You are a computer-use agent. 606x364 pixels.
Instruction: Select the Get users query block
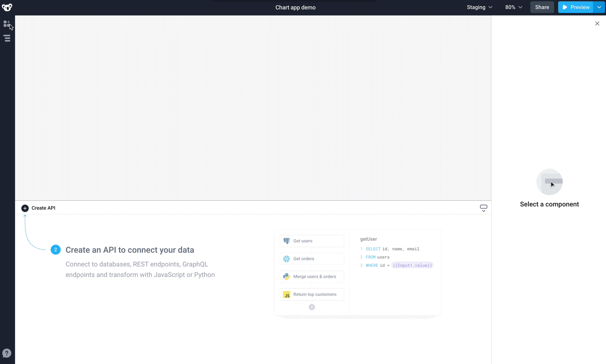click(x=312, y=241)
